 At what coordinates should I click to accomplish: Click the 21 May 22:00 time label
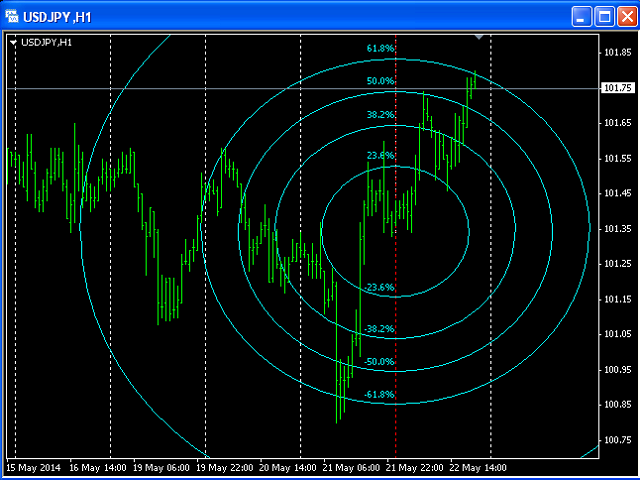click(x=415, y=468)
